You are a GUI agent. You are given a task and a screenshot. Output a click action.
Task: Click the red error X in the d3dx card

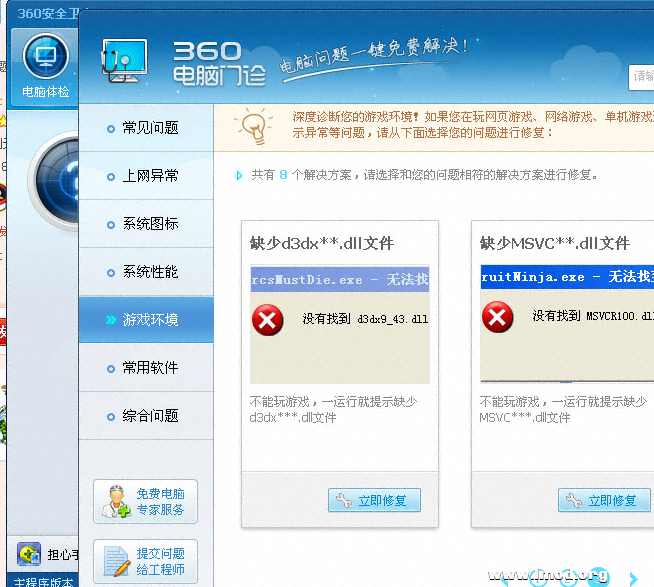tap(267, 320)
